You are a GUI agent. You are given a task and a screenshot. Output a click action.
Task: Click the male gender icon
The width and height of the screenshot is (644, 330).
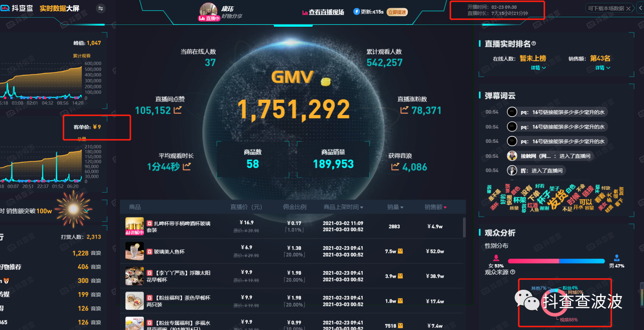pyautogui.click(x=617, y=258)
